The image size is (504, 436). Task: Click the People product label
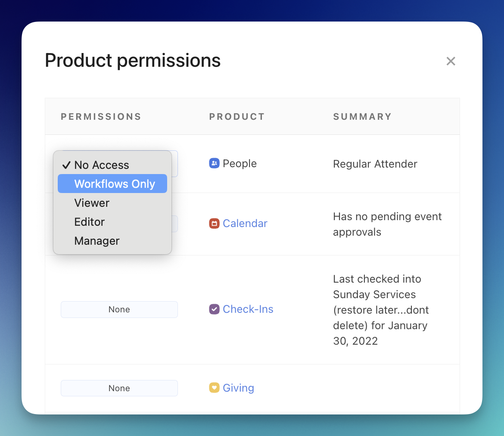click(240, 164)
